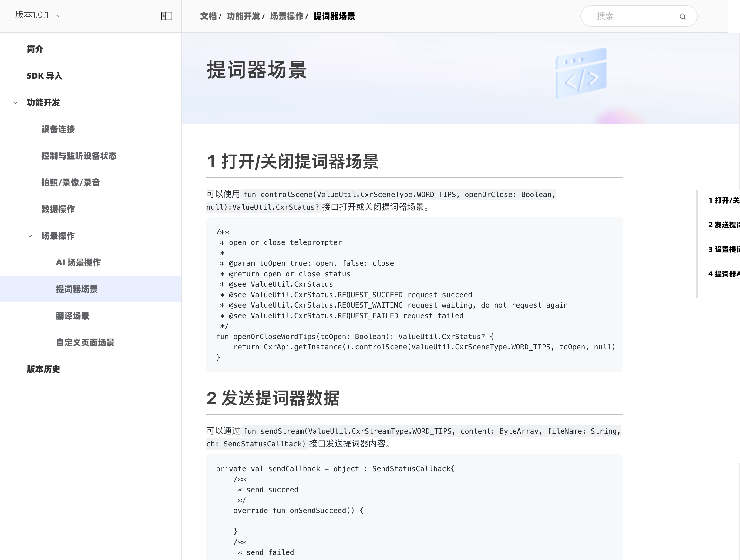This screenshot has height=560, width=740.
Task: Open AI 场景操作 sidebar item
Action: (x=78, y=262)
